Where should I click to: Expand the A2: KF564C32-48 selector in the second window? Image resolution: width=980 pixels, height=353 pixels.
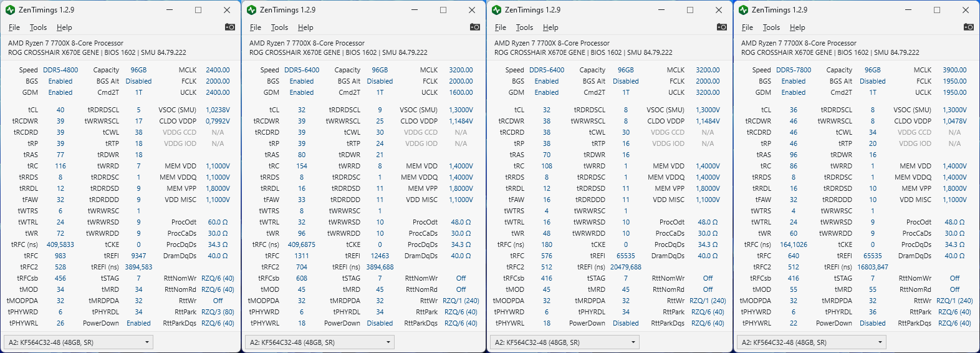[x=389, y=342]
